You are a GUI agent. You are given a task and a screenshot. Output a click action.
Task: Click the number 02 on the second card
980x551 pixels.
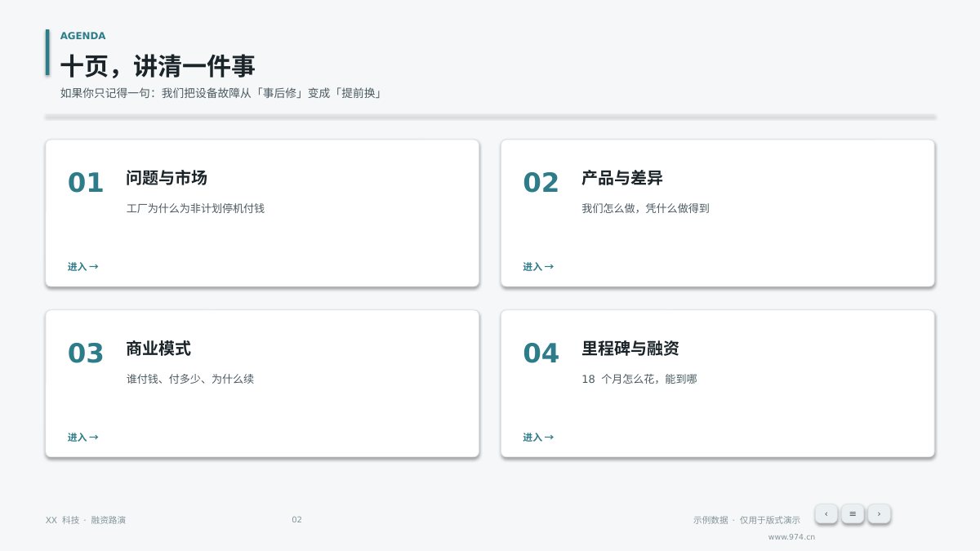pos(541,183)
